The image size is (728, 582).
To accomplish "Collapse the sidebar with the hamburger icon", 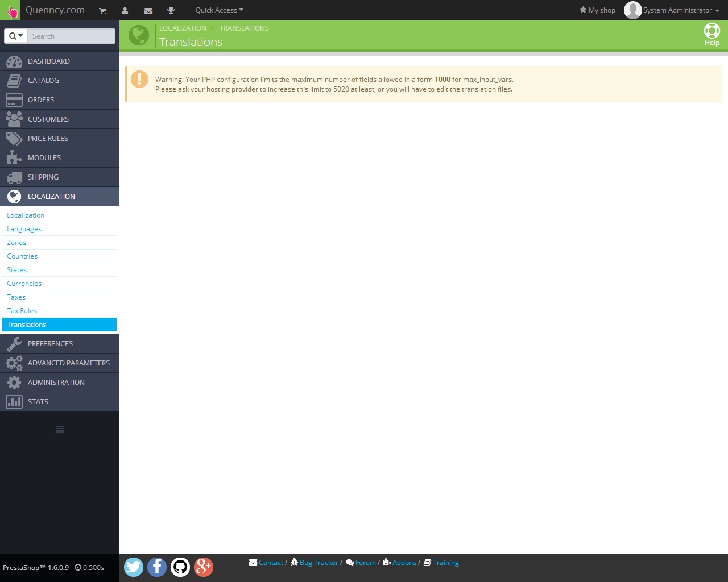I will pos(60,429).
